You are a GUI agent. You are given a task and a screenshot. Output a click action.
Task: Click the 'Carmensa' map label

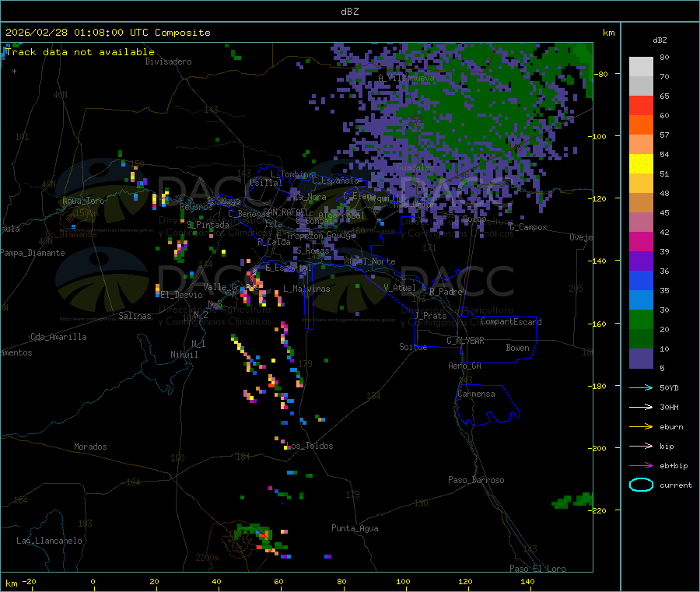pyautogui.click(x=476, y=394)
